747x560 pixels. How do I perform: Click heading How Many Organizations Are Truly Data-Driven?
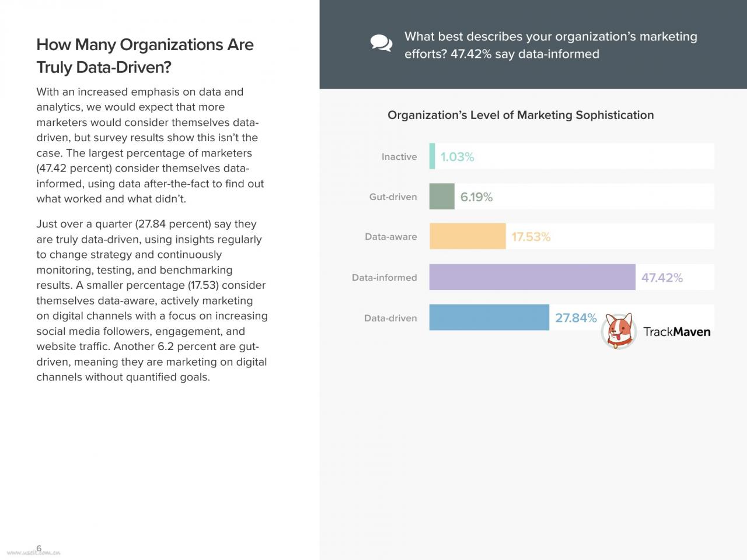145,56
